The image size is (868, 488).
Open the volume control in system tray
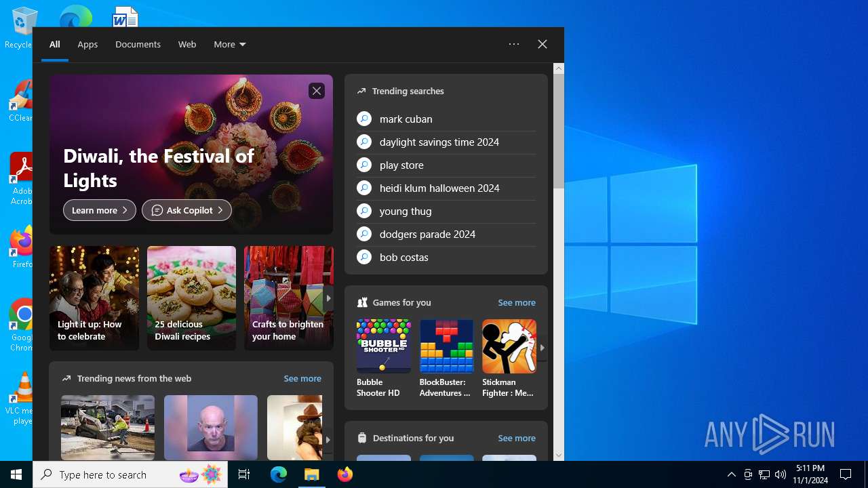tap(781, 474)
